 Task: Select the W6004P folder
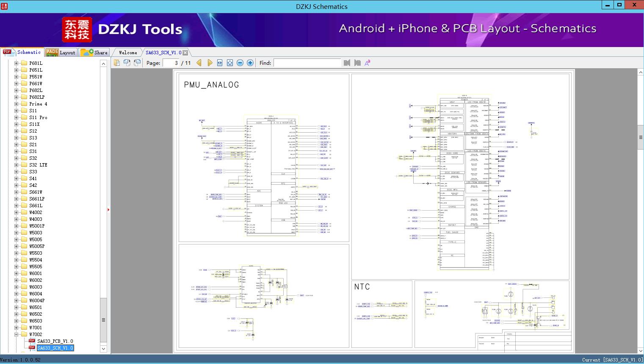[x=36, y=300]
